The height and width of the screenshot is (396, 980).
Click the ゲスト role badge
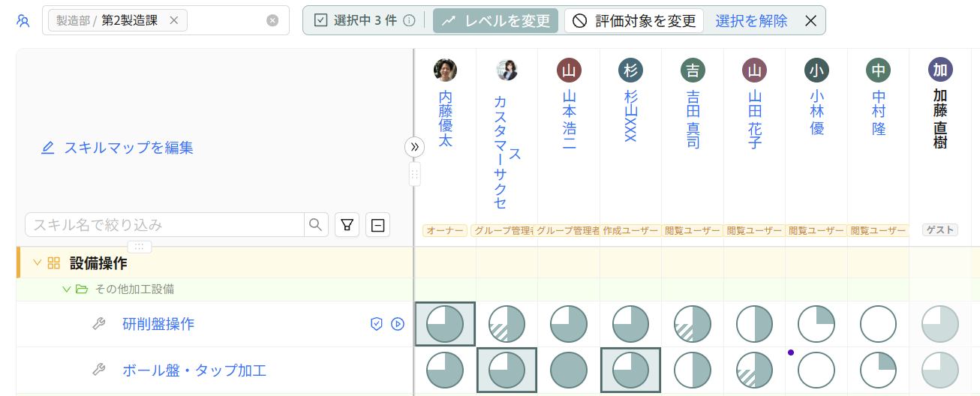(940, 230)
